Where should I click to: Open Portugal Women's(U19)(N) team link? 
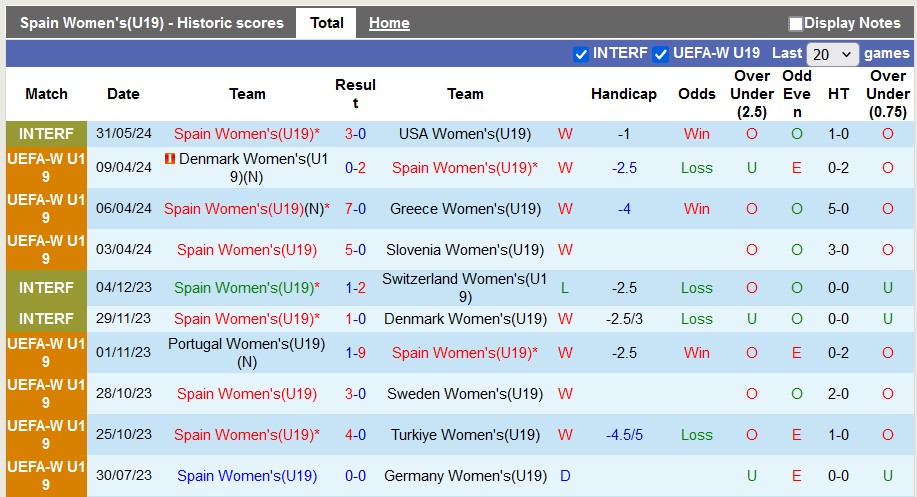[246, 353]
